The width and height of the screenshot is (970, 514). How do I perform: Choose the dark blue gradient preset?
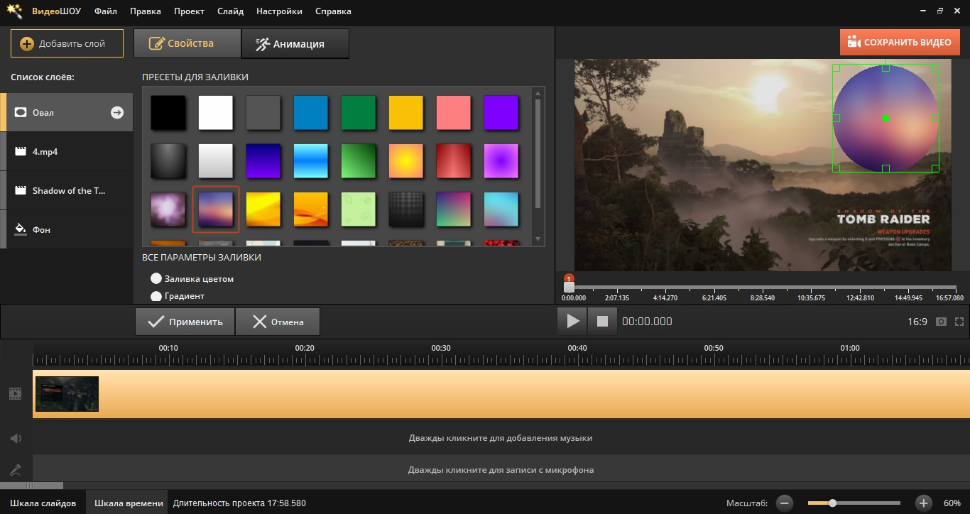pos(264,161)
